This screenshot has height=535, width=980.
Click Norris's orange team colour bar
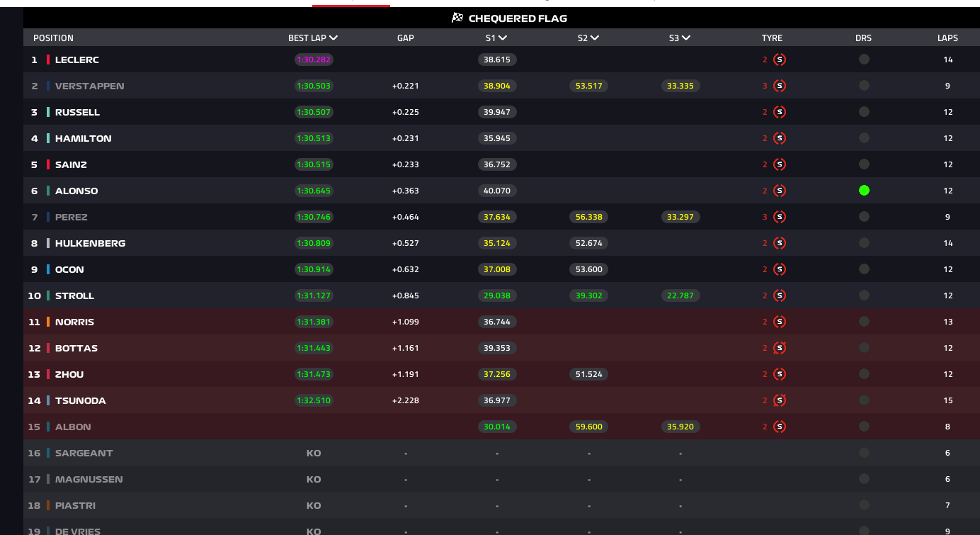[x=48, y=322]
